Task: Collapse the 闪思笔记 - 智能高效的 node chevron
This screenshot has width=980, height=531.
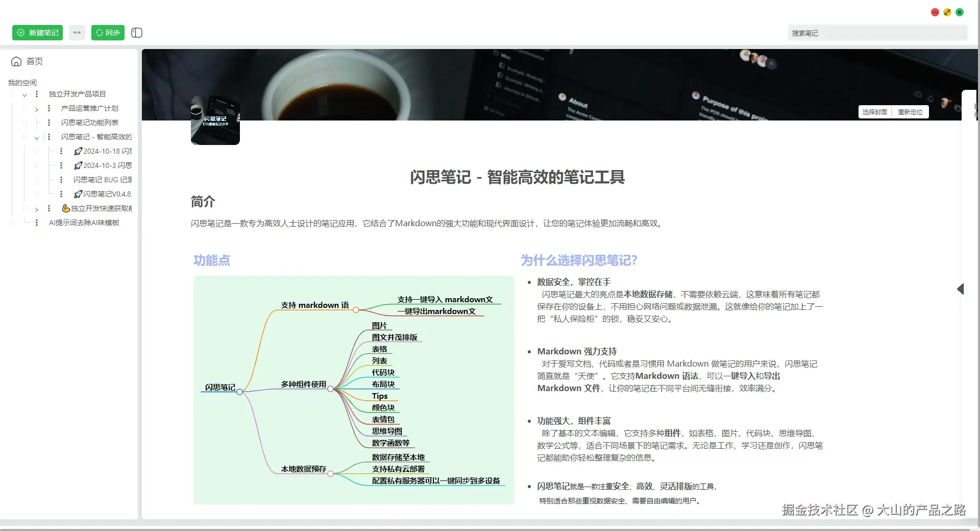Action: click(36, 137)
